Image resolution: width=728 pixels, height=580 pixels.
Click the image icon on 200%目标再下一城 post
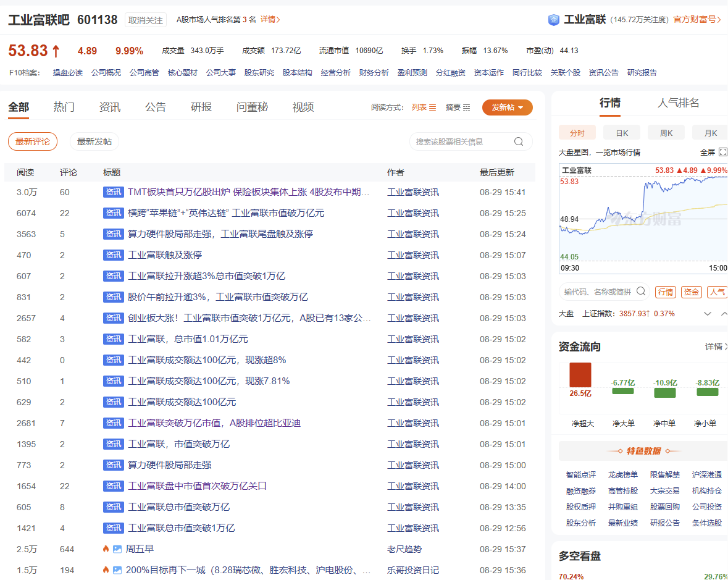(x=117, y=569)
